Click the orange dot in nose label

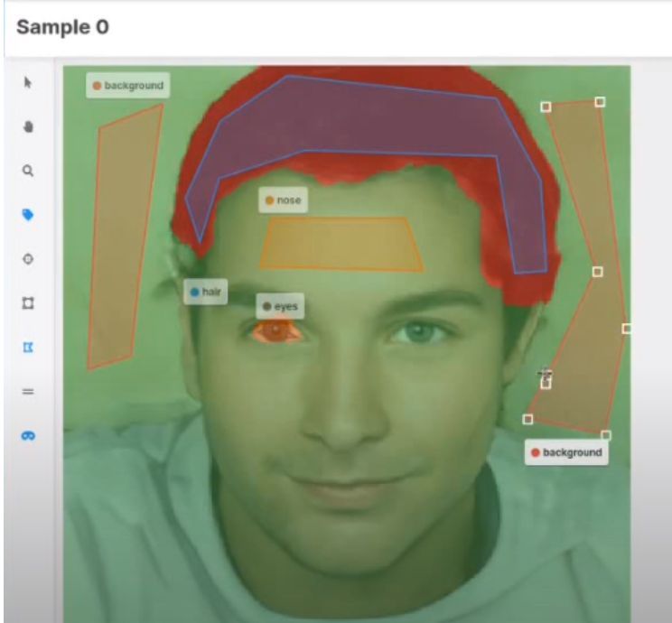269,200
